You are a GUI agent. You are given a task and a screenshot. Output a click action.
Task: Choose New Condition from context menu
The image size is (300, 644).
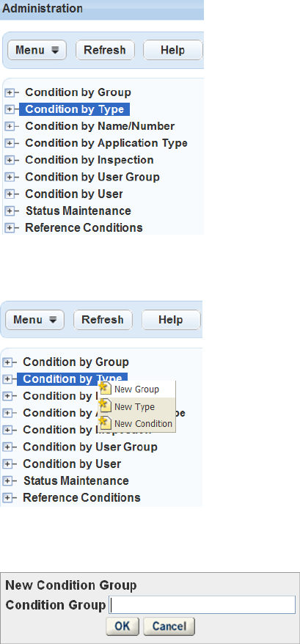click(x=136, y=423)
